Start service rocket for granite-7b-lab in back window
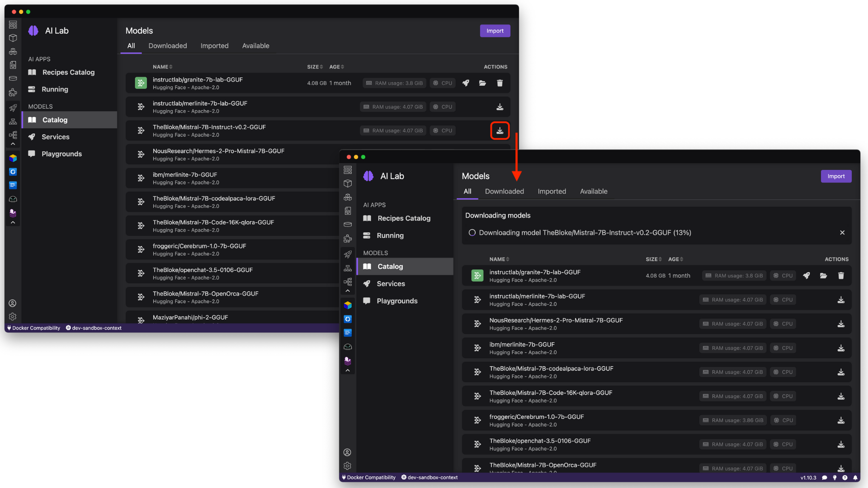This screenshot has width=868, height=488. coord(466,83)
